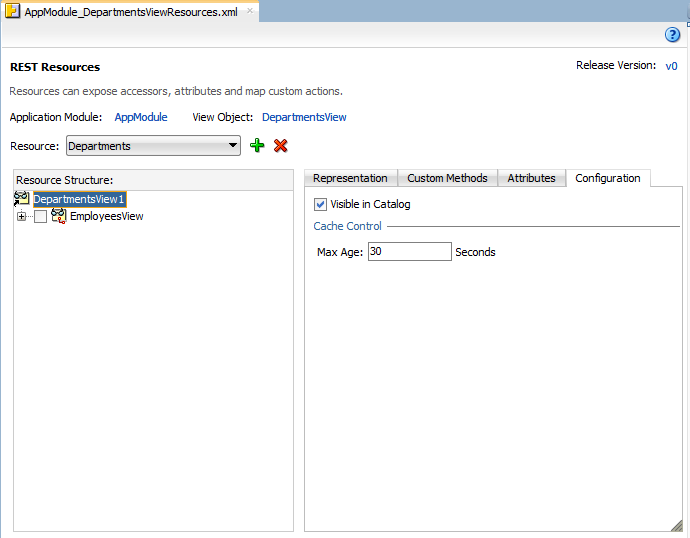Click the Release Version label
690x538 pixels.
click(616, 66)
